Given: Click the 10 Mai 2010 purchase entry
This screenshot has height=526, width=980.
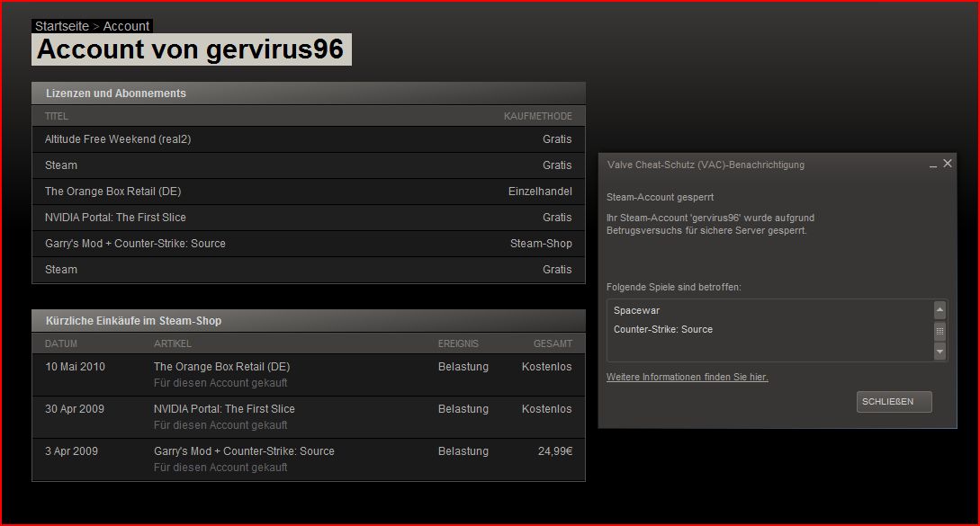Looking at the screenshot, I should click(x=75, y=367).
